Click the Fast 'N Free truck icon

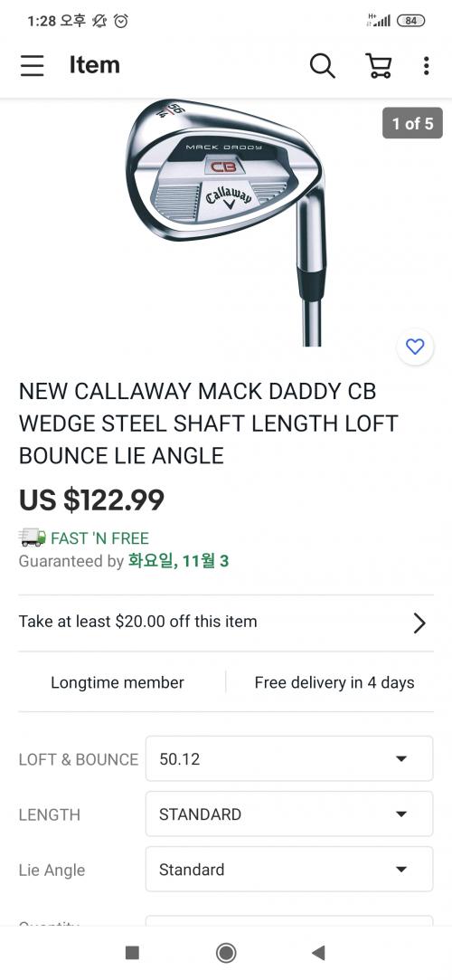[33, 538]
